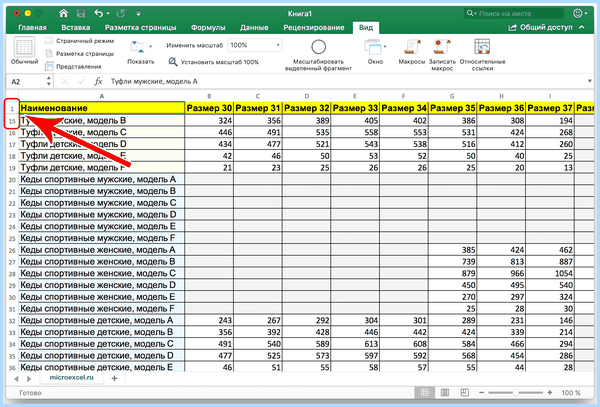Screen dimensions: 600x407
Task: Click previous sheet navigation arrow
Action: tap(16, 379)
